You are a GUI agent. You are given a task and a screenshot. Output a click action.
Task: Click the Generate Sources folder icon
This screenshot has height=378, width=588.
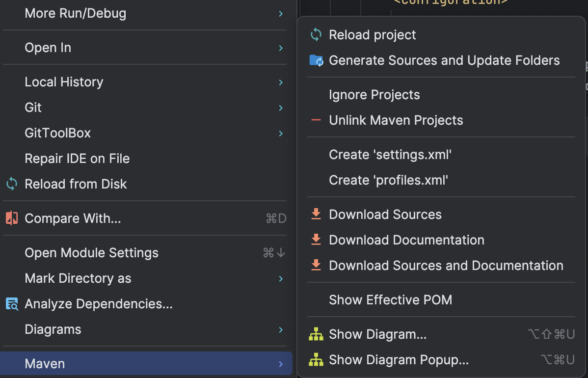pos(316,60)
